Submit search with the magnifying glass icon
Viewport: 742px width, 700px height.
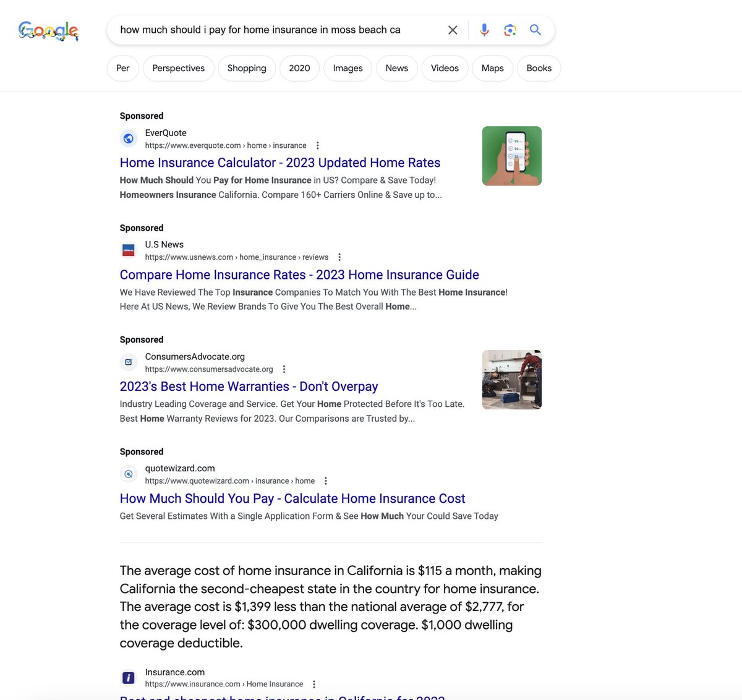click(535, 30)
